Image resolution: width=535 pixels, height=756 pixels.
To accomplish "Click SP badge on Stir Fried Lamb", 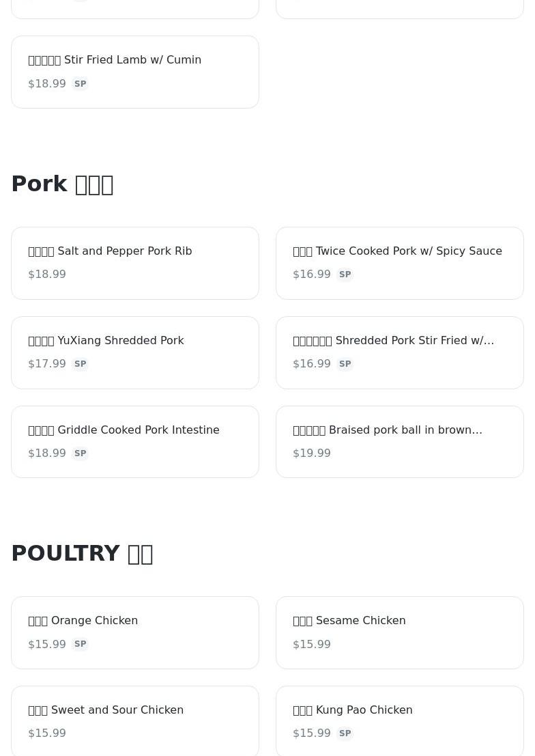I will [x=81, y=84].
